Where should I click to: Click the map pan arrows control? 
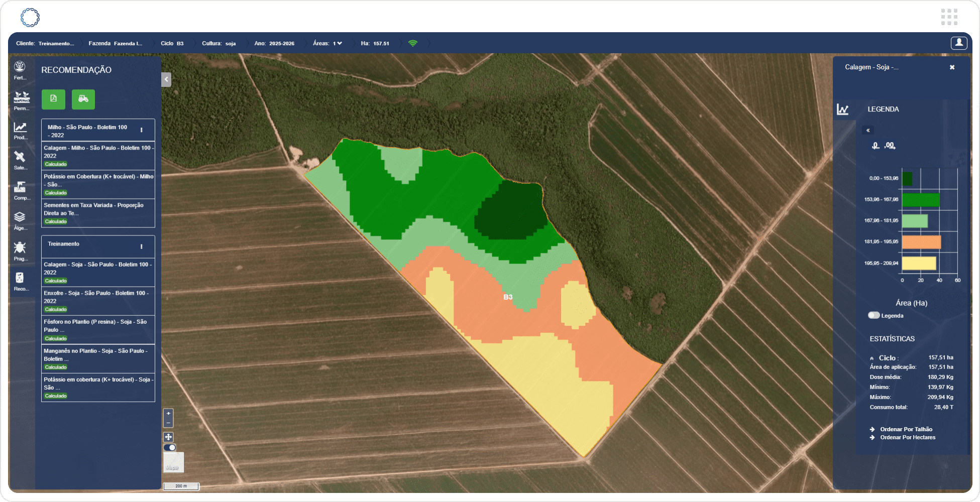168,437
